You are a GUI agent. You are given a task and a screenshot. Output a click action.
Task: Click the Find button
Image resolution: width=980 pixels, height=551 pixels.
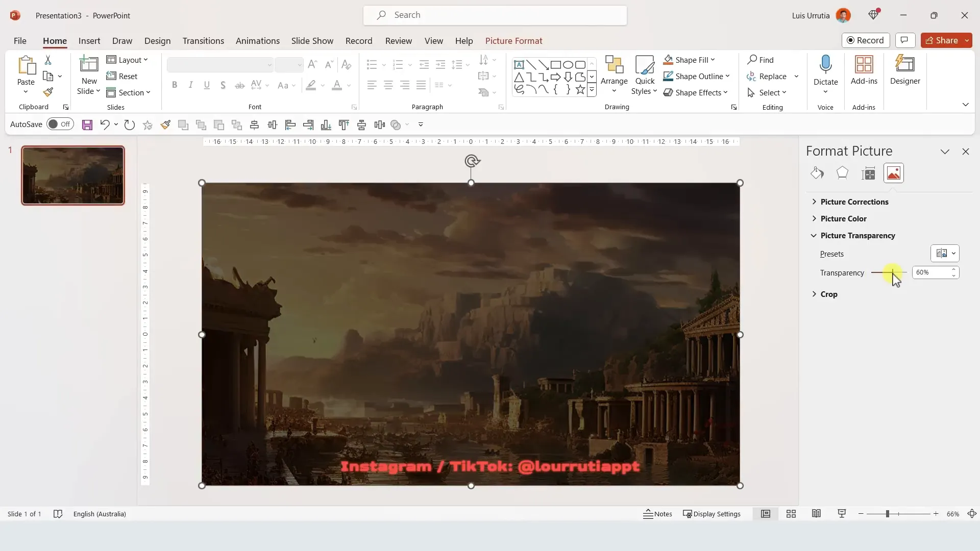point(761,60)
